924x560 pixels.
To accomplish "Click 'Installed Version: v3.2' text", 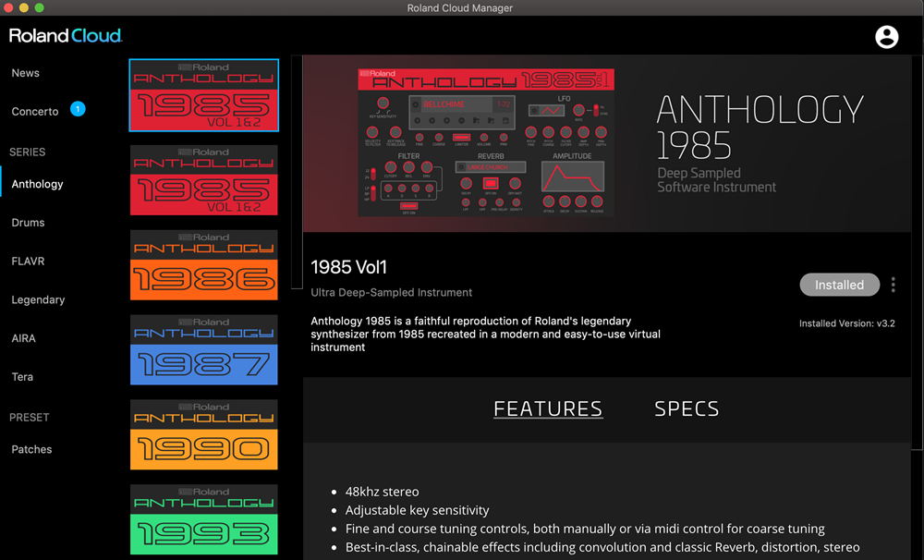I will click(846, 323).
